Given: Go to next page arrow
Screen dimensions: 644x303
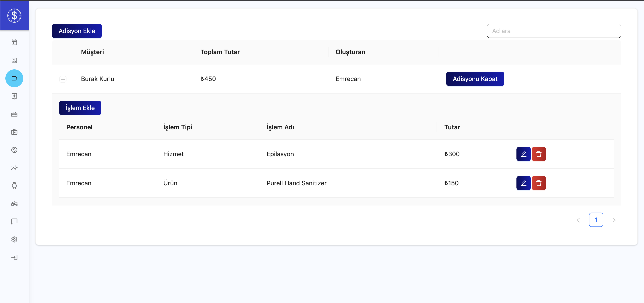Looking at the screenshot, I should 614,220.
